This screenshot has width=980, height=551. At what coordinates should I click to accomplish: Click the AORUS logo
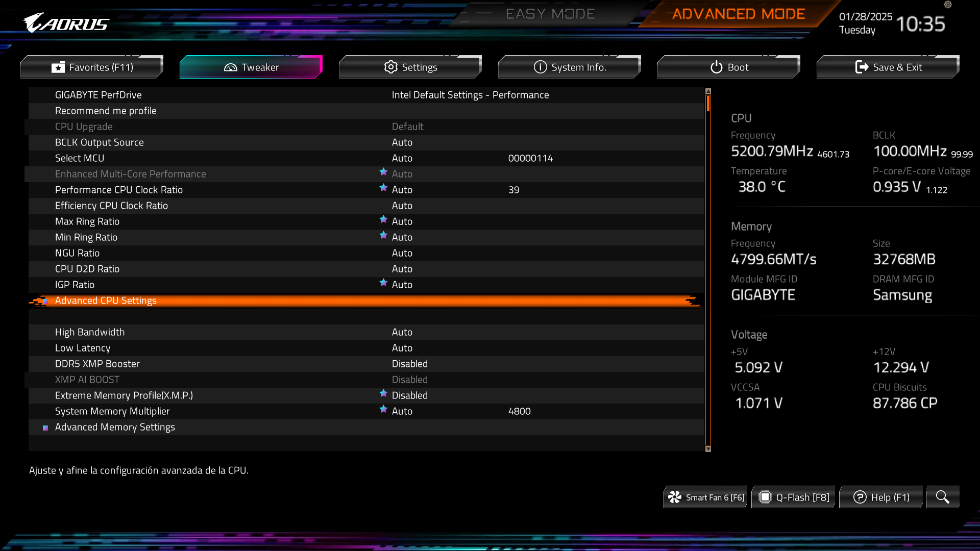(x=66, y=23)
